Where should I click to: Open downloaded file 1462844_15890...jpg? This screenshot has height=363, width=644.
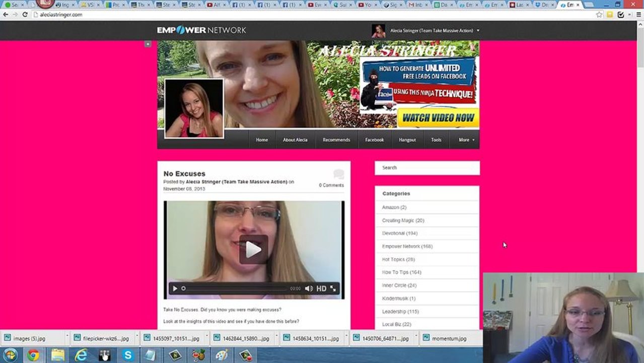[x=242, y=339]
